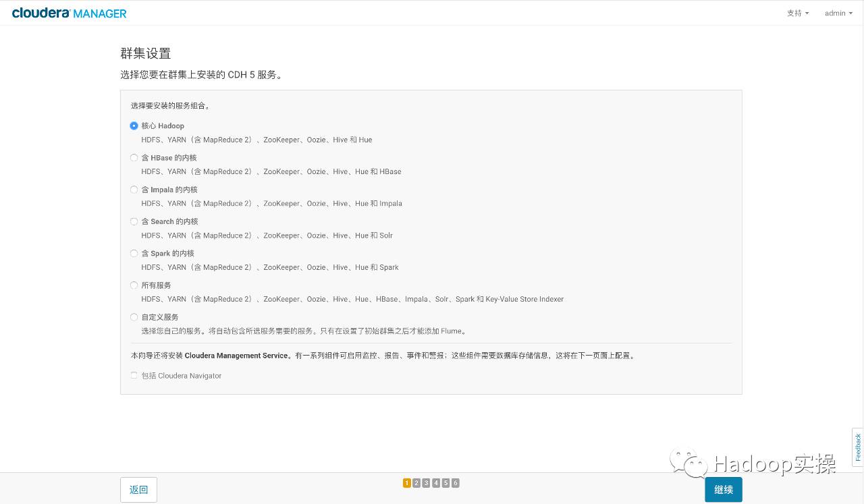
Task: Select the 含 HBase 的内核 option
Action: [x=134, y=157]
